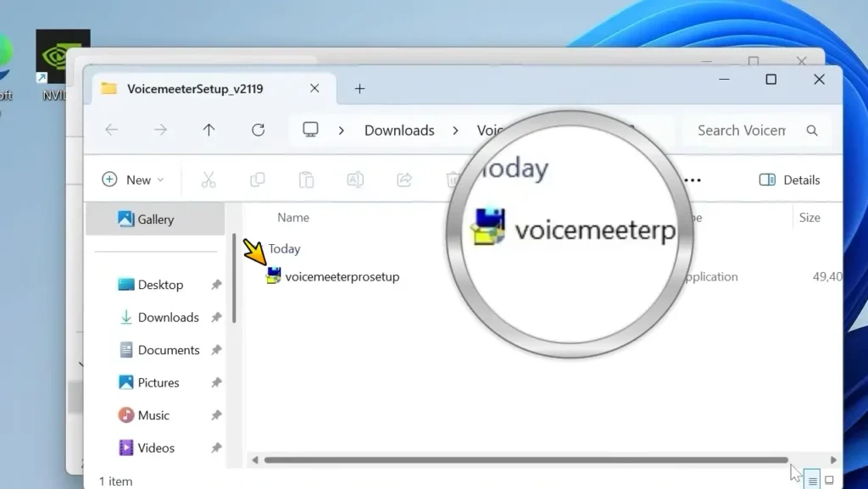Click the horizontal scrollbar thumb
This screenshot has height=489, width=868.
pos(526,460)
